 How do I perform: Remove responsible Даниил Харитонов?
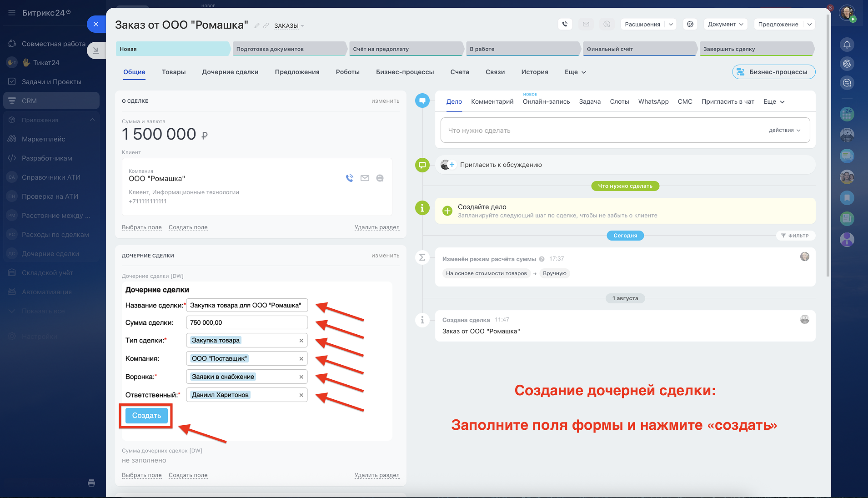coord(301,395)
